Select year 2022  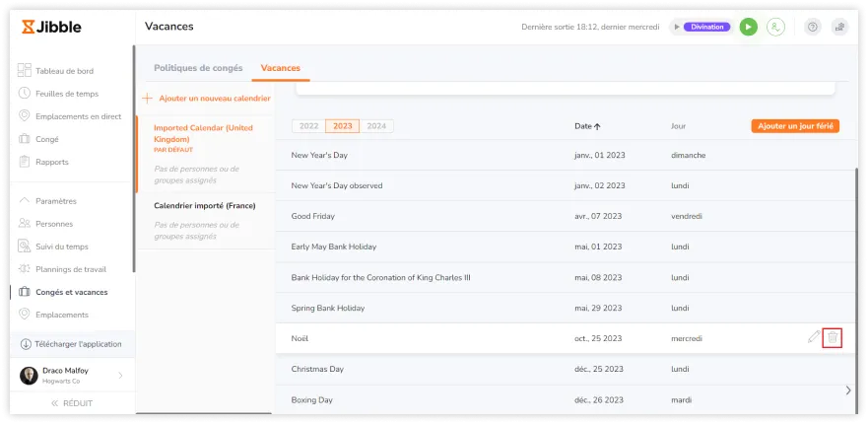click(308, 126)
